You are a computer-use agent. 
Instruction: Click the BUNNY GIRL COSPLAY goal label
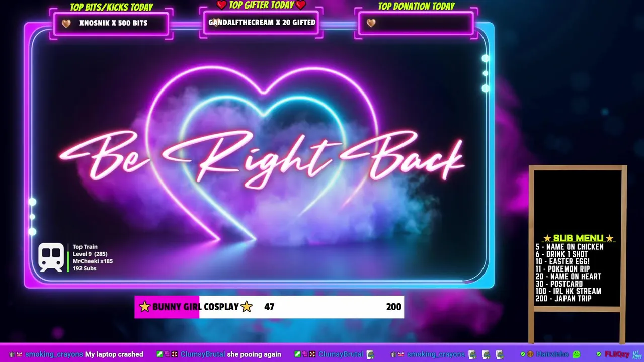pyautogui.click(x=196, y=307)
